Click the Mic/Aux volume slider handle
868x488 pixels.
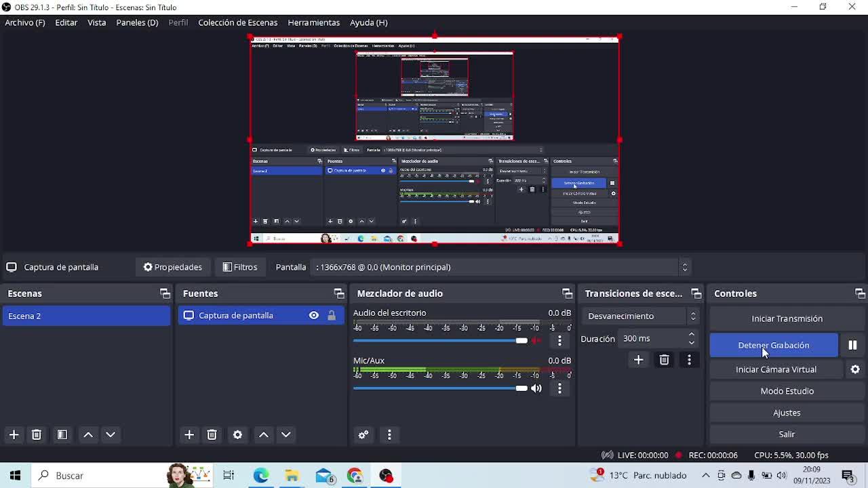(x=521, y=388)
